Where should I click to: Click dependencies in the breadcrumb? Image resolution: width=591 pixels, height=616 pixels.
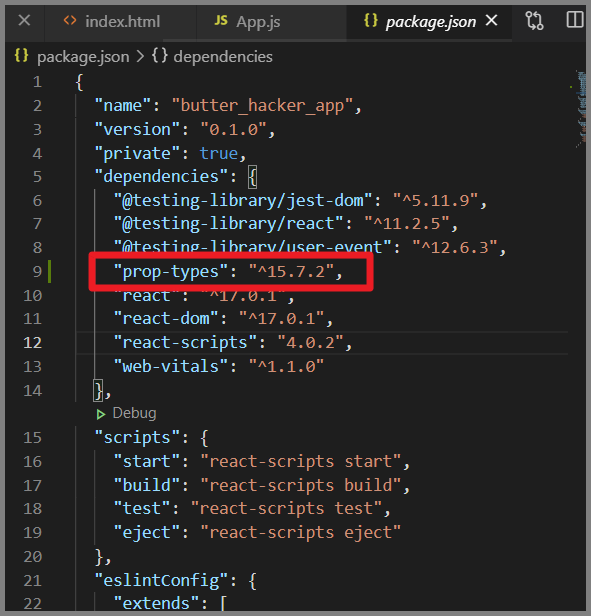point(223,57)
